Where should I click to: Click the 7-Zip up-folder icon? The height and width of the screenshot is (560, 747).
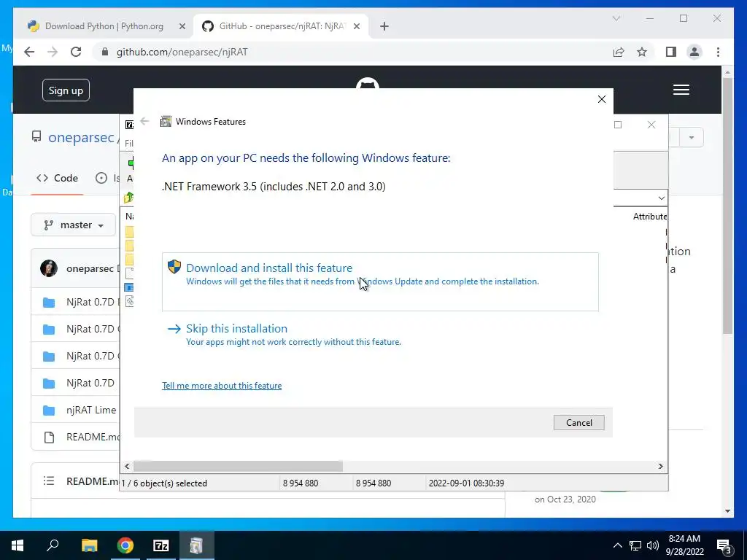pos(128,198)
